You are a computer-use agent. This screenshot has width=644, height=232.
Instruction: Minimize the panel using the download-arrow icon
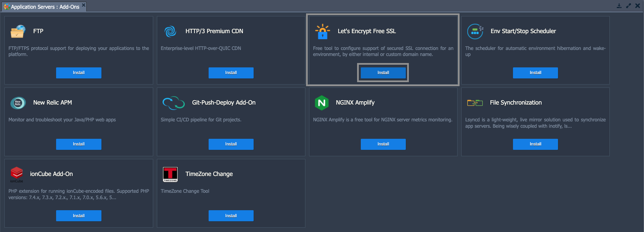point(619,6)
